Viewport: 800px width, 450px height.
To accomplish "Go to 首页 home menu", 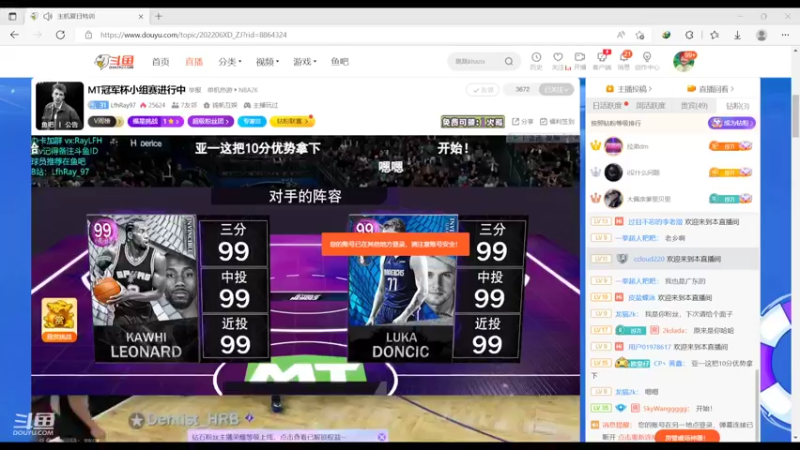I will [160, 62].
